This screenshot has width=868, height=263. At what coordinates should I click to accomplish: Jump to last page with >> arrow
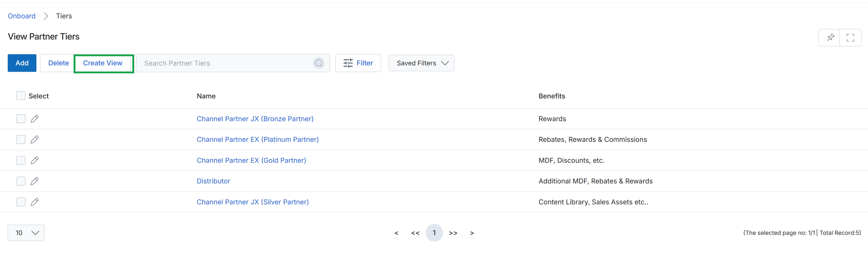453,233
